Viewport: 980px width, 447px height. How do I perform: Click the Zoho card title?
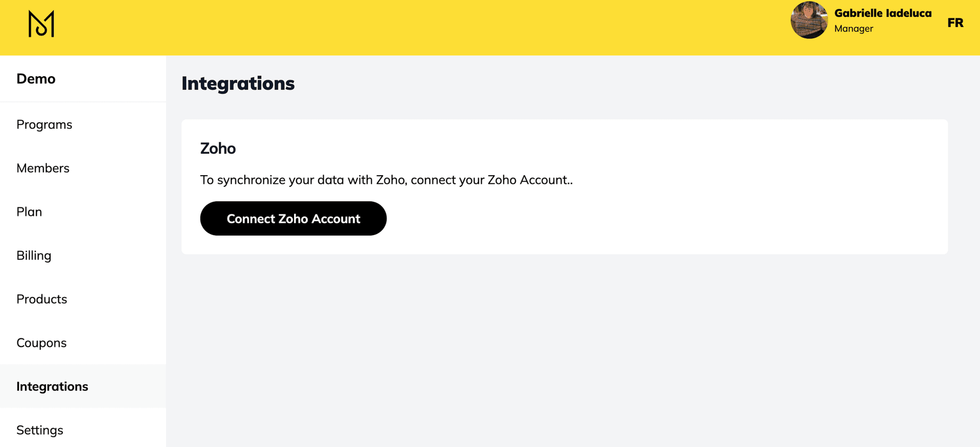218,149
